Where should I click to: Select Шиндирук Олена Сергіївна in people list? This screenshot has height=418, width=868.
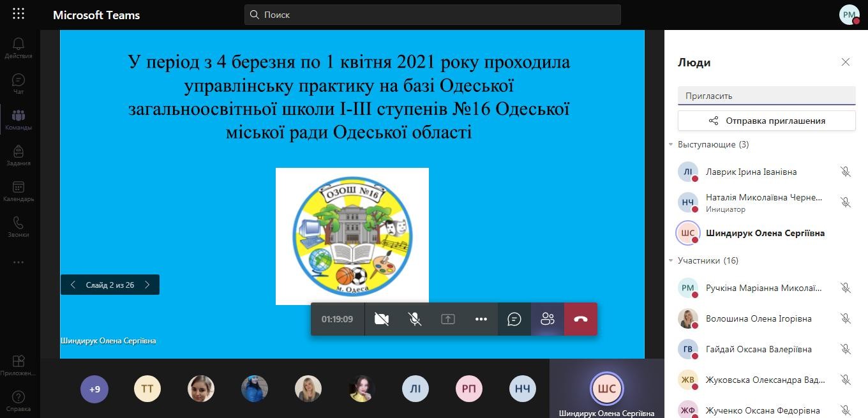[766, 233]
